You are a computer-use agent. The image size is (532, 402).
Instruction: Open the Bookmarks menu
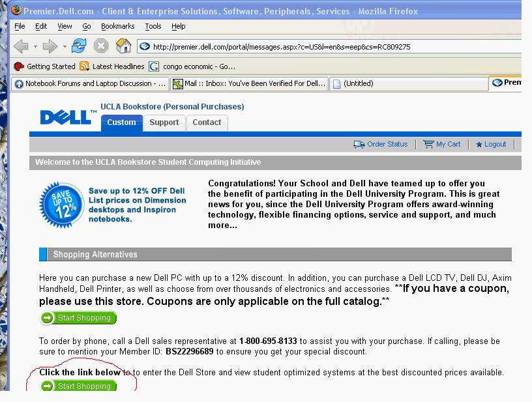point(118,26)
